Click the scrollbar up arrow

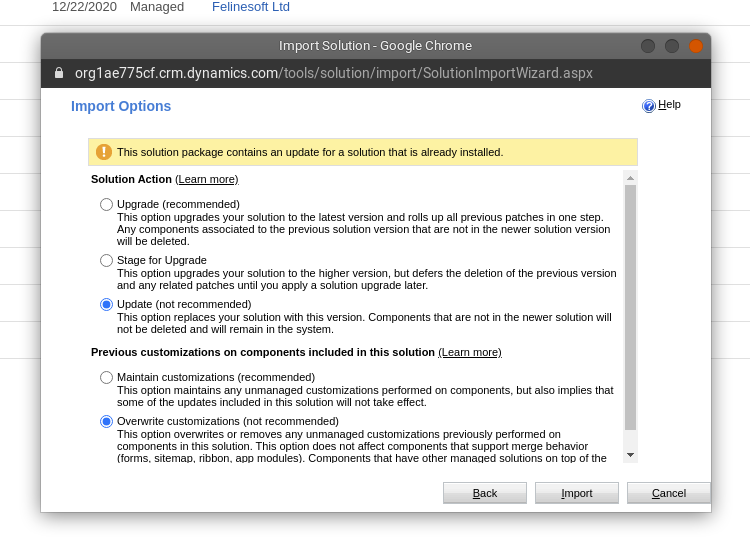630,178
